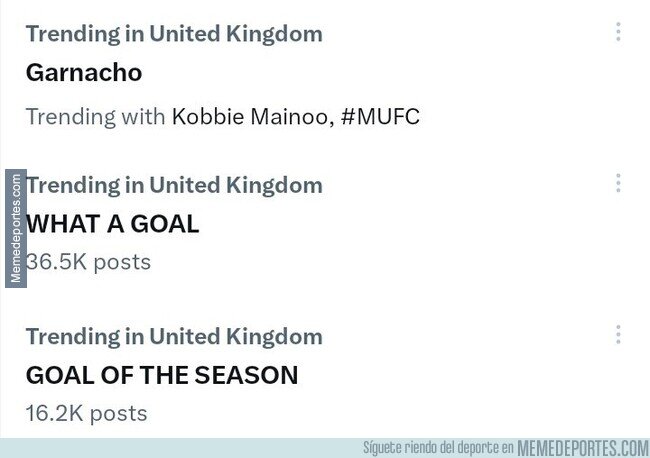This screenshot has height=458, width=650.
Task: Open the GOAL OF THE SEASON trend
Action: [162, 376]
